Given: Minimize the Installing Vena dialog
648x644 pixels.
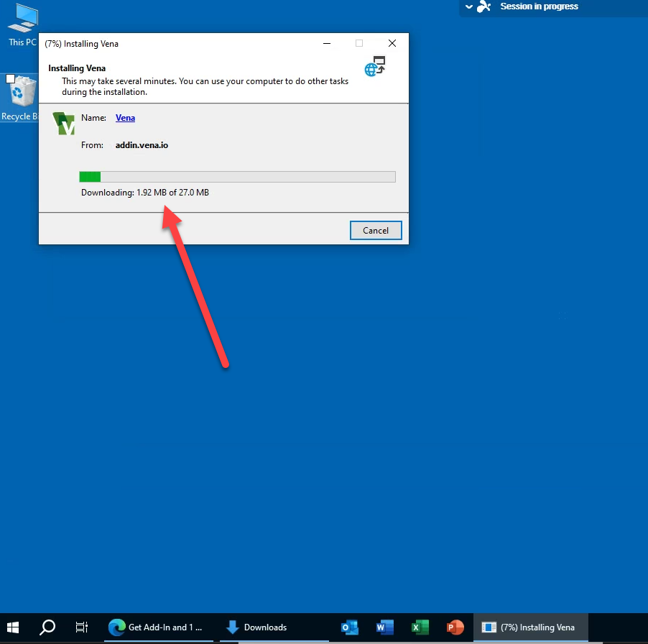Looking at the screenshot, I should (x=327, y=43).
